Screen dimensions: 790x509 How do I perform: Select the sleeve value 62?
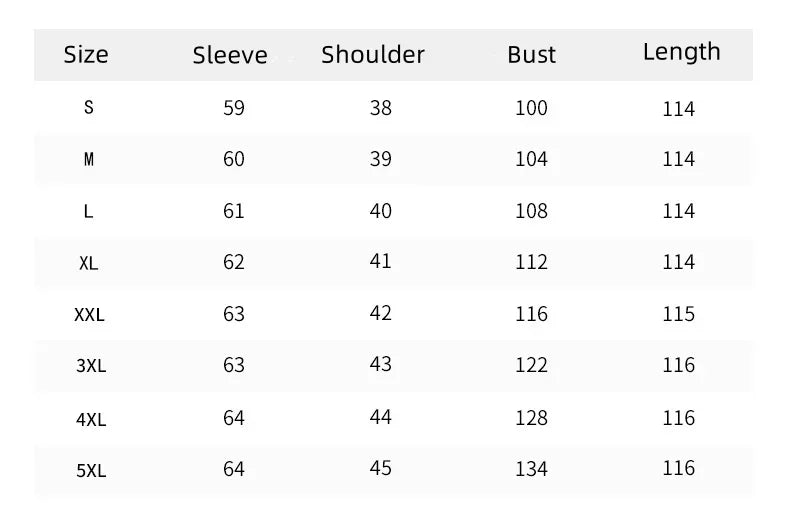coord(234,262)
